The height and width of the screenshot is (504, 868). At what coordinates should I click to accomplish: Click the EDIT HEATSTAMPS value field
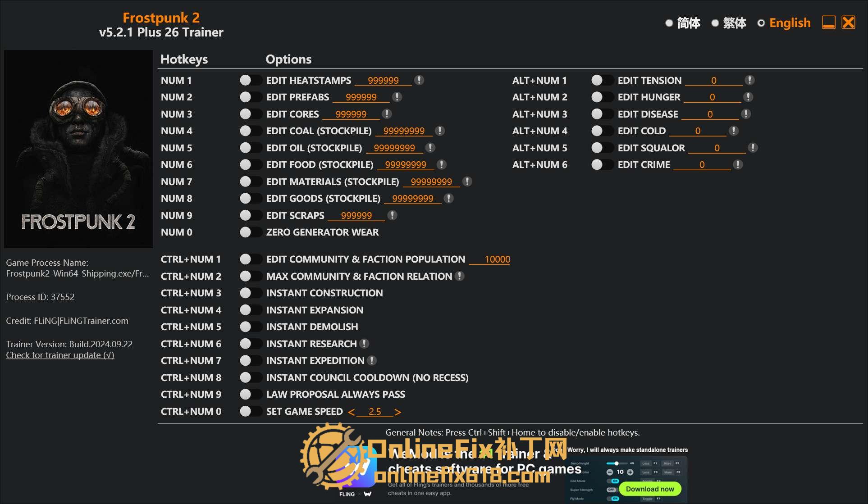click(x=383, y=81)
